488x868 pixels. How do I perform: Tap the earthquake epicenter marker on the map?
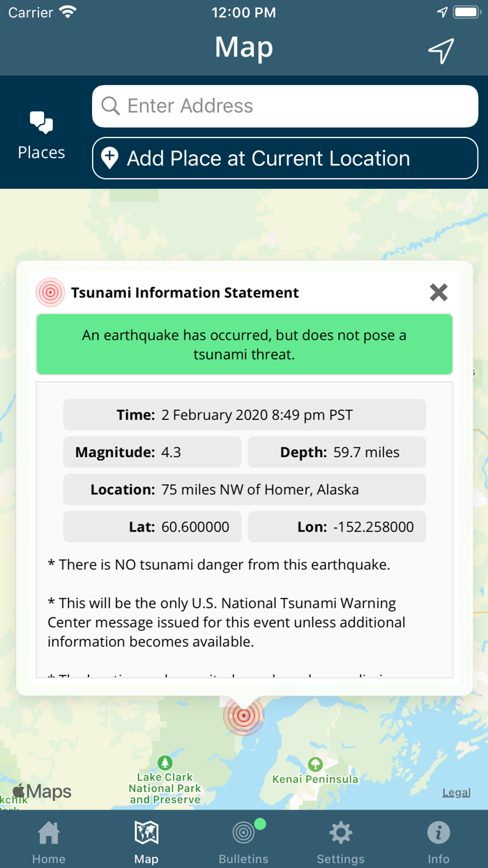point(243,716)
